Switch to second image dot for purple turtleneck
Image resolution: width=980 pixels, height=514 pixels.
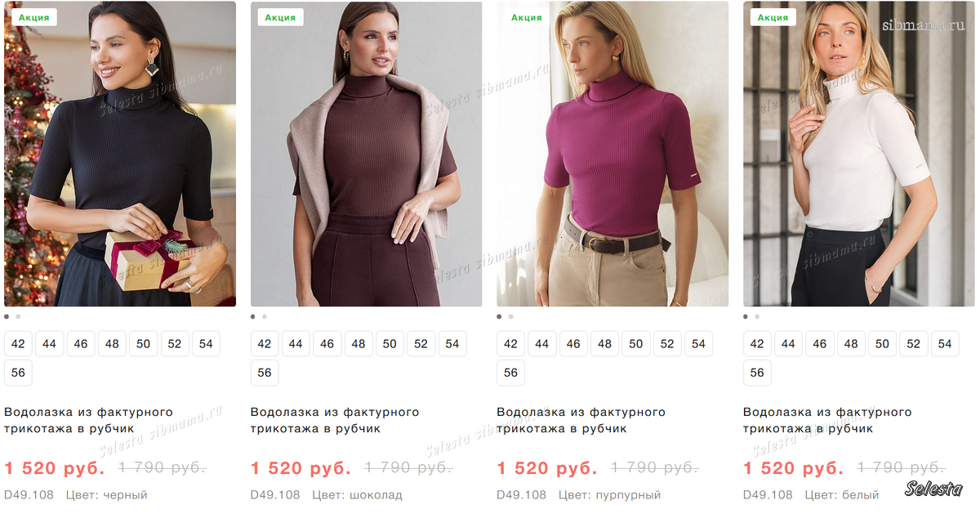511,316
